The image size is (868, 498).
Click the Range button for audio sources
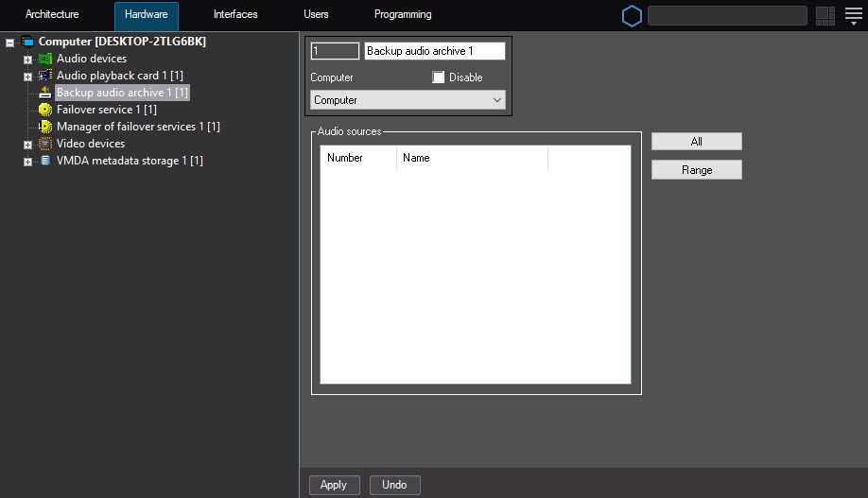696,170
